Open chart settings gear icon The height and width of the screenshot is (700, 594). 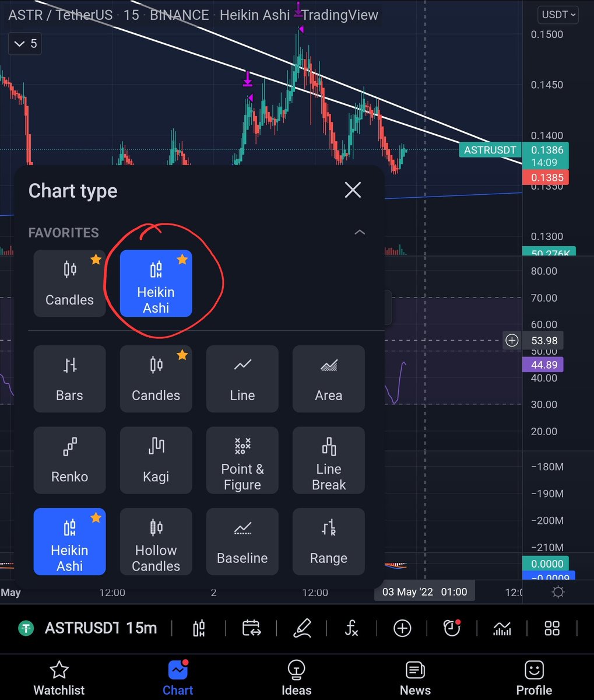tap(558, 593)
